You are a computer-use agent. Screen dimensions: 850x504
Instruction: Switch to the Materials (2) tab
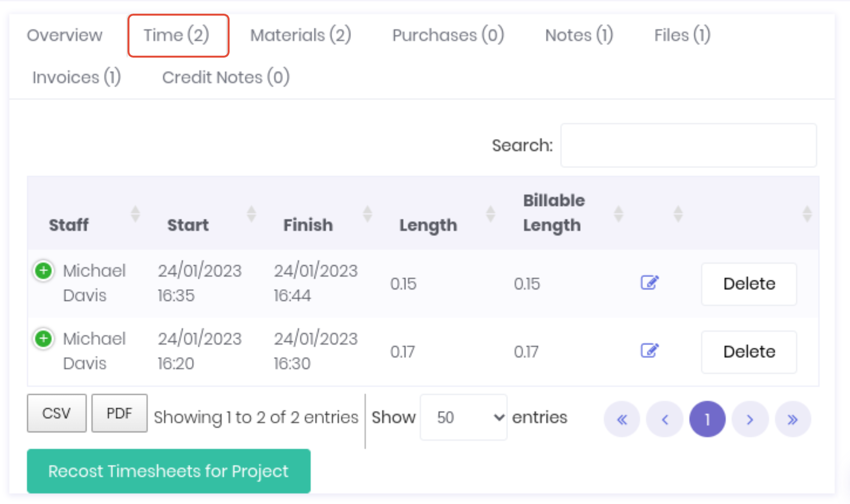300,35
